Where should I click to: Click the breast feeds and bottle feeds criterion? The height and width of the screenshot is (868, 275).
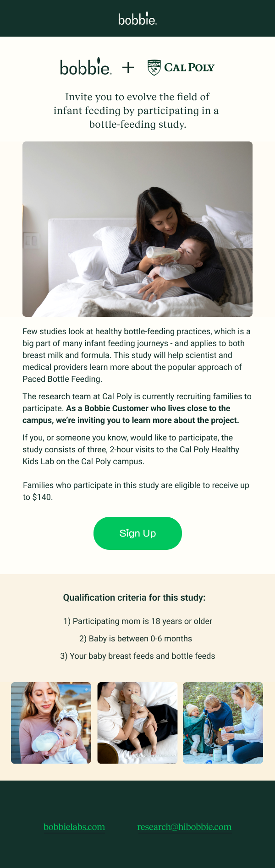point(137,656)
